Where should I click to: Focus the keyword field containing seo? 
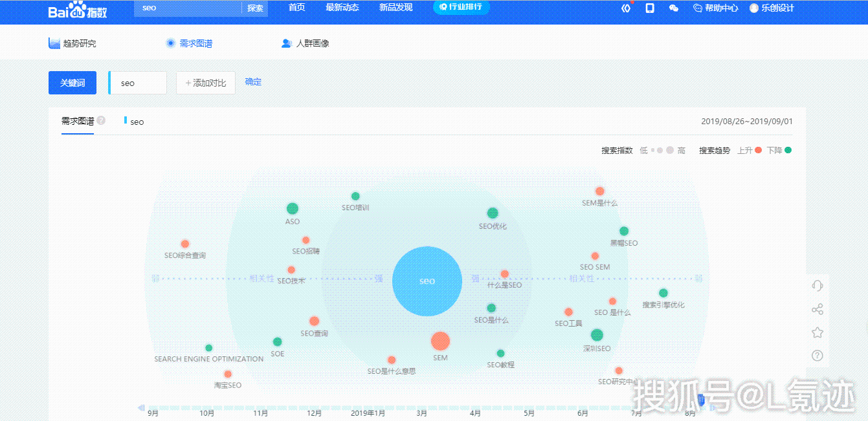138,83
